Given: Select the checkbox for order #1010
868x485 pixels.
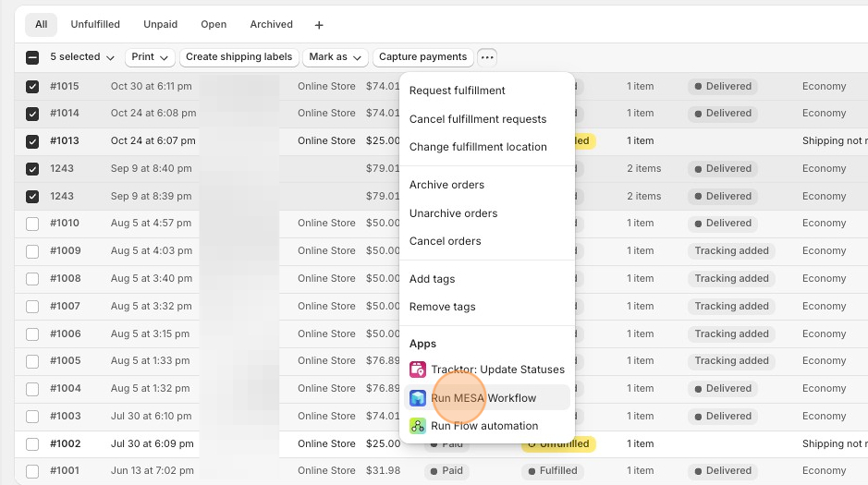Looking at the screenshot, I should click(32, 224).
